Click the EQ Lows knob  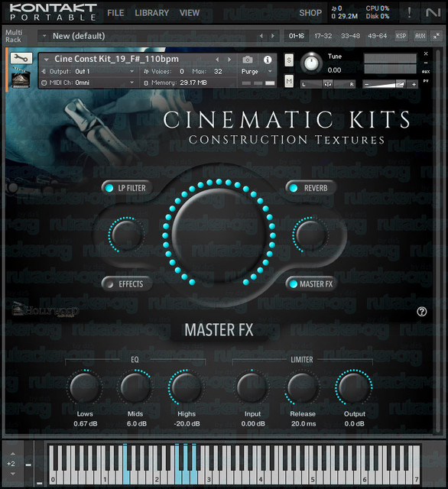pyautogui.click(x=85, y=387)
